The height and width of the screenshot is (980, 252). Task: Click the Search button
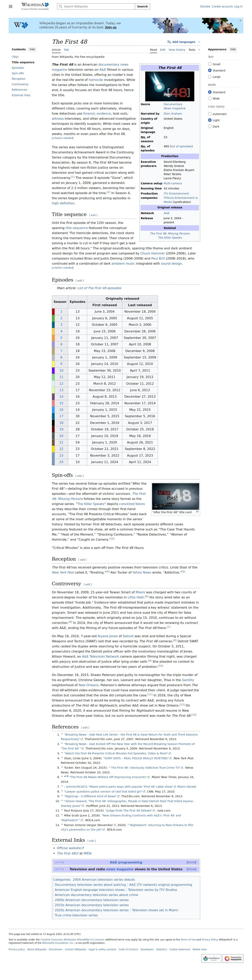coord(142,6)
